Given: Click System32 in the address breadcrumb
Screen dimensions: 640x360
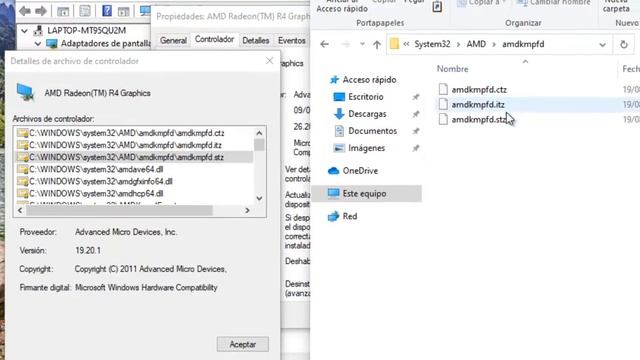Looking at the screenshot, I should click(432, 44).
